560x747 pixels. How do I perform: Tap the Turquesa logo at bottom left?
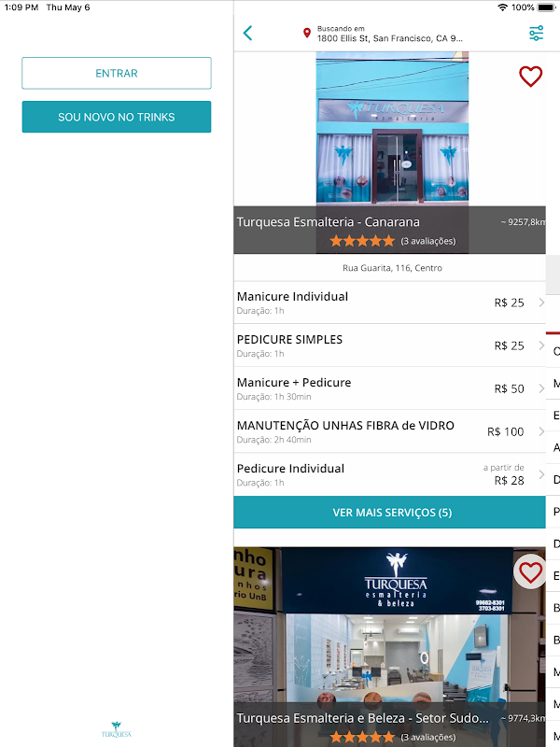tap(116, 730)
